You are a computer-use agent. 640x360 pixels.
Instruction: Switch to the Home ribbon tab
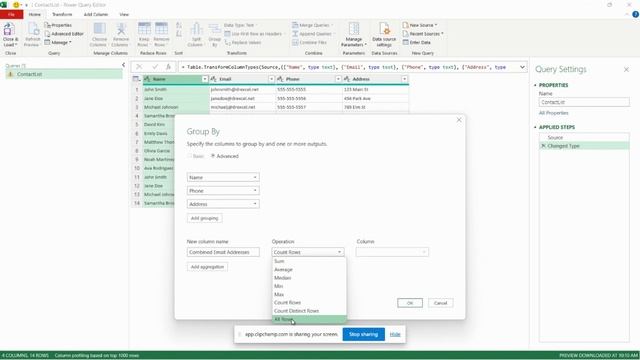35,14
